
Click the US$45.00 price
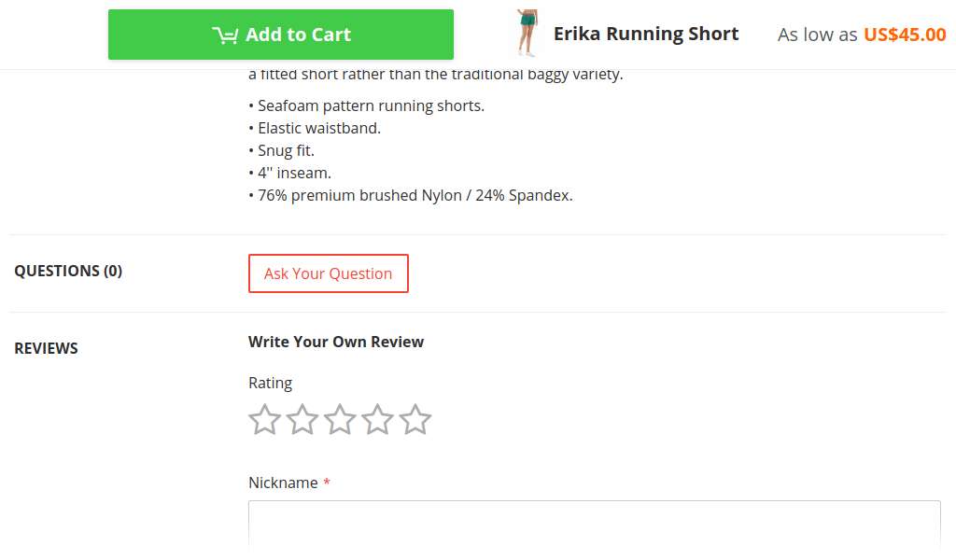905,35
